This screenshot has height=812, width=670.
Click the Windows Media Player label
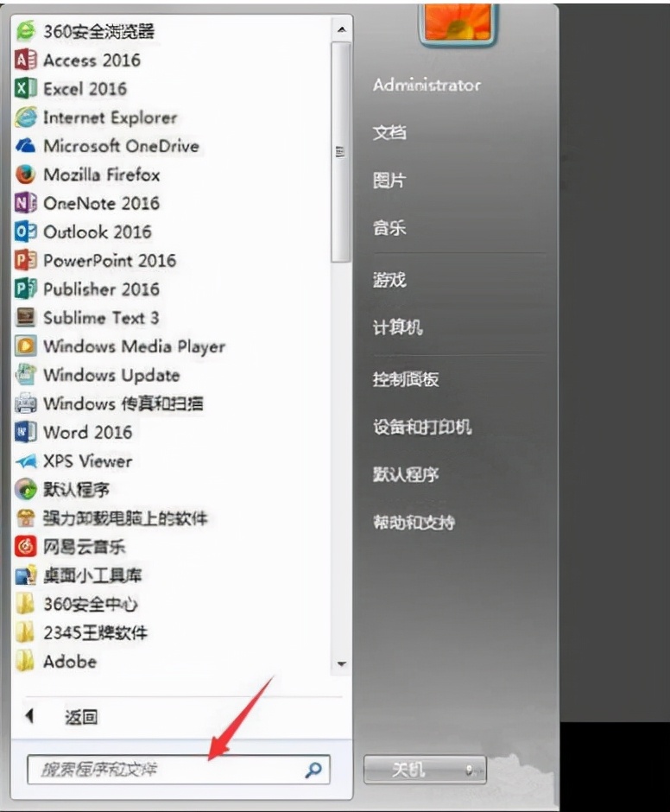(135, 346)
